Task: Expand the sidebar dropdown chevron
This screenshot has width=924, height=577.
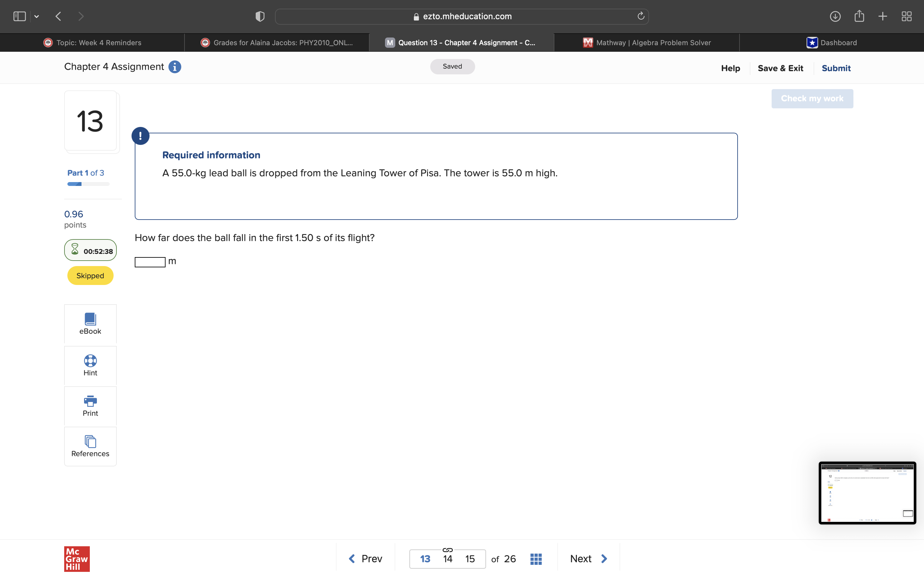Action: click(37, 16)
